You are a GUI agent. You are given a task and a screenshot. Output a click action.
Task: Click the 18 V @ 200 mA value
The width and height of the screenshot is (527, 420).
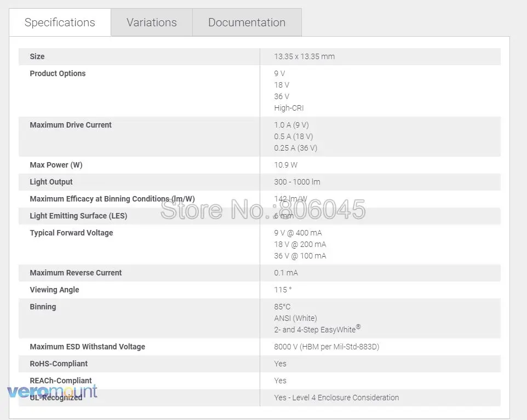coord(300,244)
